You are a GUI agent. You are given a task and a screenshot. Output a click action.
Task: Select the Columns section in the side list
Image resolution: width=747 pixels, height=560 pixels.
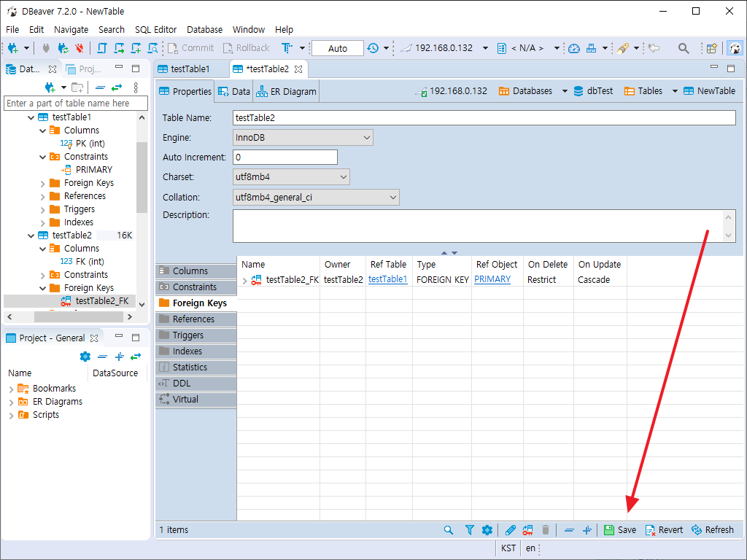coord(196,271)
